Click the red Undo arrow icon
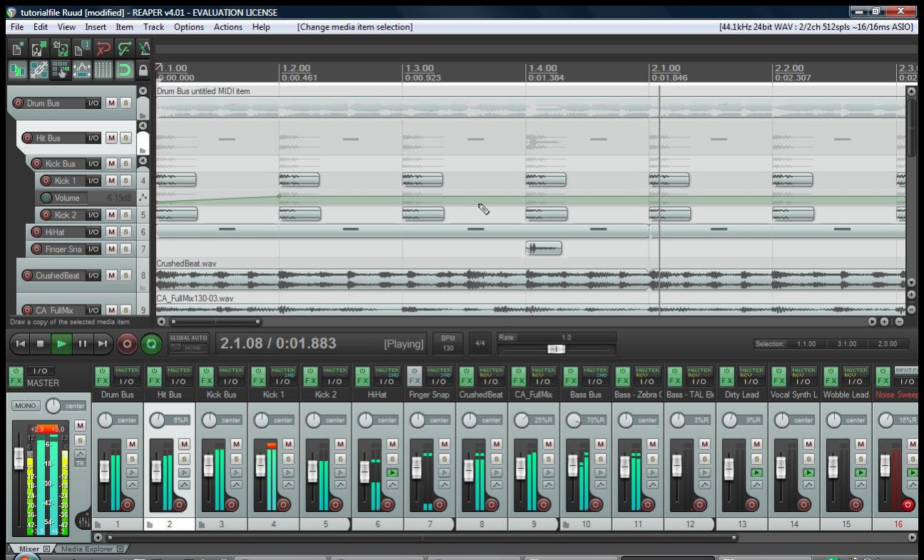The height and width of the screenshot is (560, 924). point(104,49)
